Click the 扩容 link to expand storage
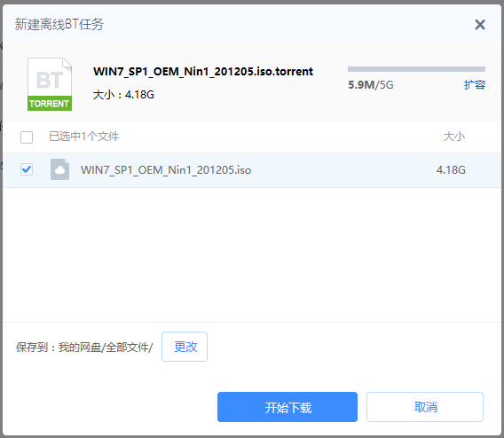 [475, 85]
